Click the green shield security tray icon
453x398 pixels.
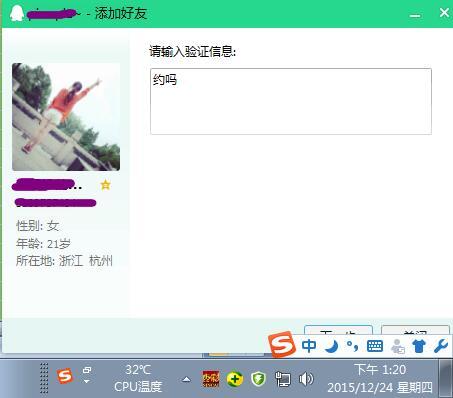click(258, 379)
